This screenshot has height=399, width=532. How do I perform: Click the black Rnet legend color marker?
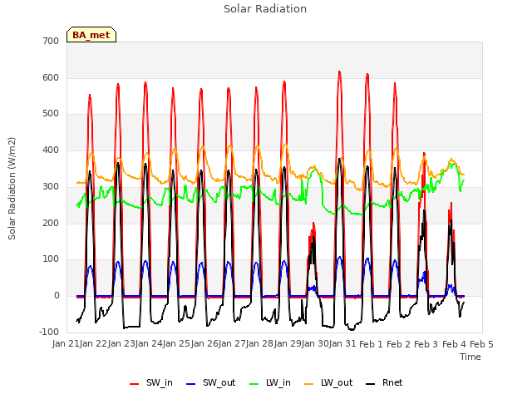pyautogui.click(x=371, y=384)
